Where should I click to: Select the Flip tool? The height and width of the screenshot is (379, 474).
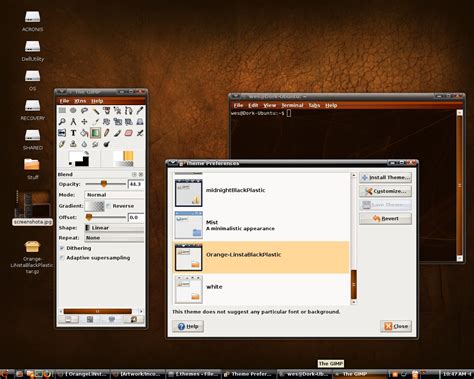click(62, 133)
